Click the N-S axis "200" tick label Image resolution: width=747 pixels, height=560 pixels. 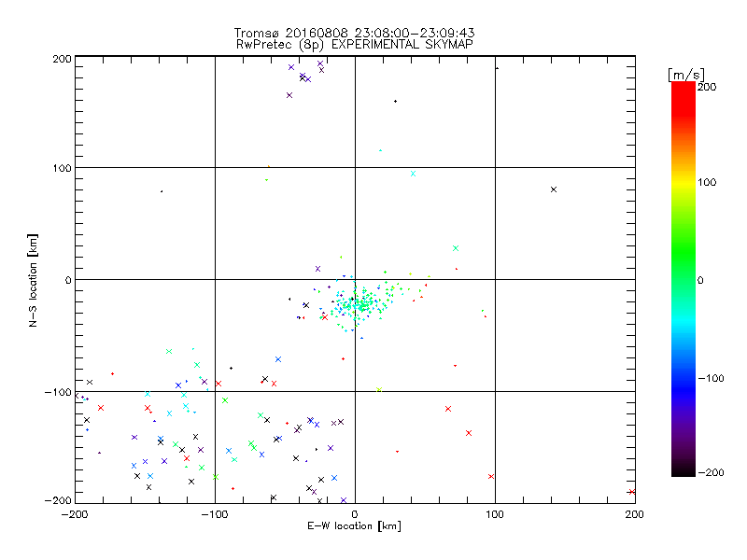coord(63,59)
